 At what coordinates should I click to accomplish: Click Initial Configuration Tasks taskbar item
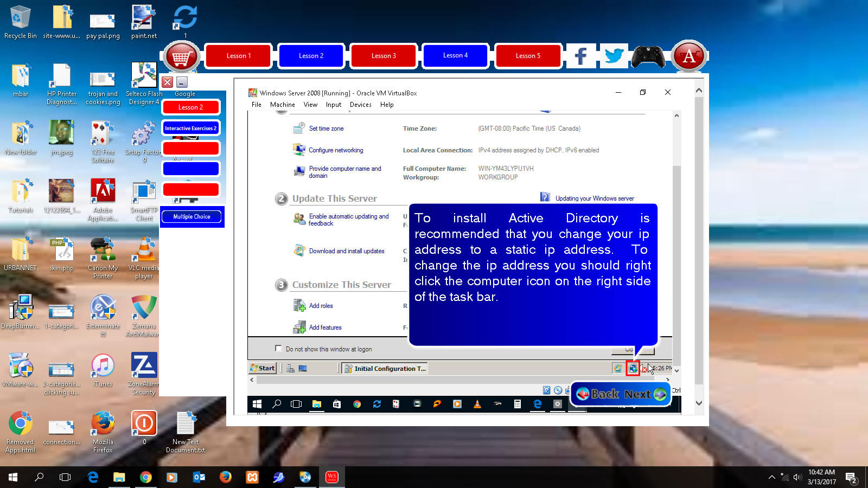[x=385, y=368]
